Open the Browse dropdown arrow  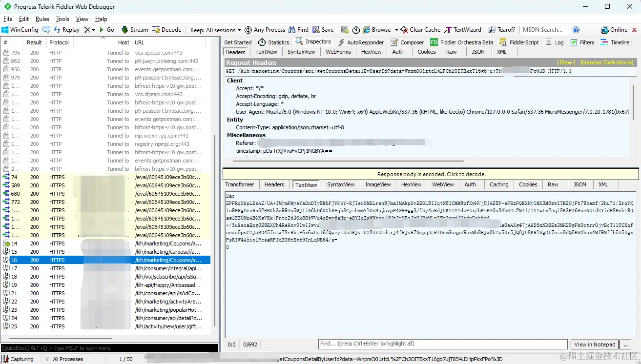pyautogui.click(x=396, y=30)
